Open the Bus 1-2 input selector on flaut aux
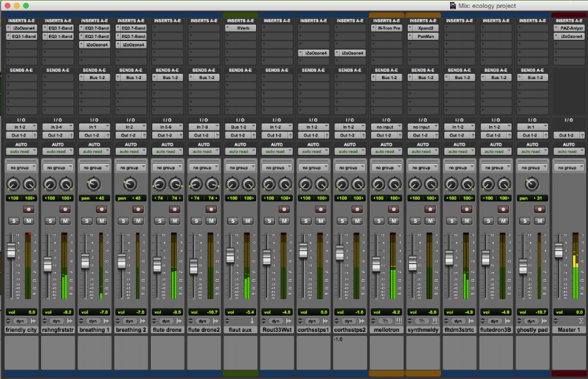 pos(240,127)
